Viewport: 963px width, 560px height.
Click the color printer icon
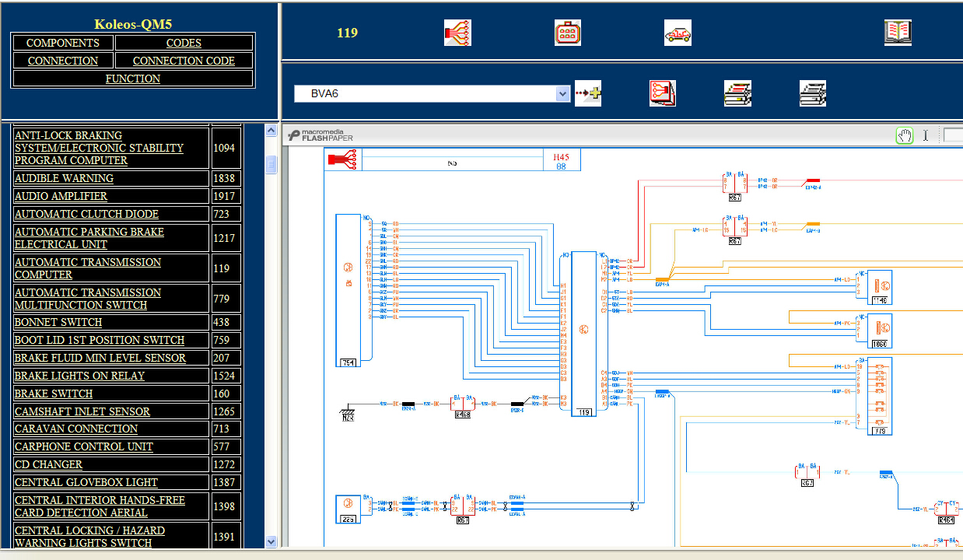click(737, 93)
